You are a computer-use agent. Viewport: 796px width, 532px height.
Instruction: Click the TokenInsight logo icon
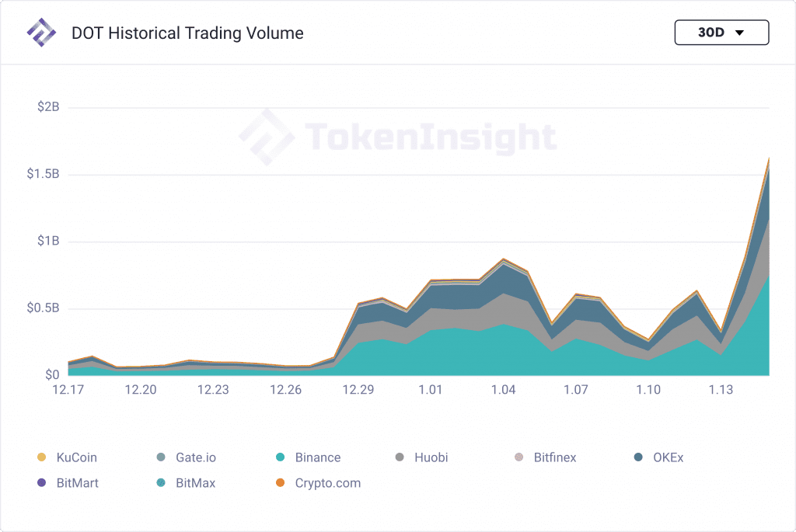(41, 33)
